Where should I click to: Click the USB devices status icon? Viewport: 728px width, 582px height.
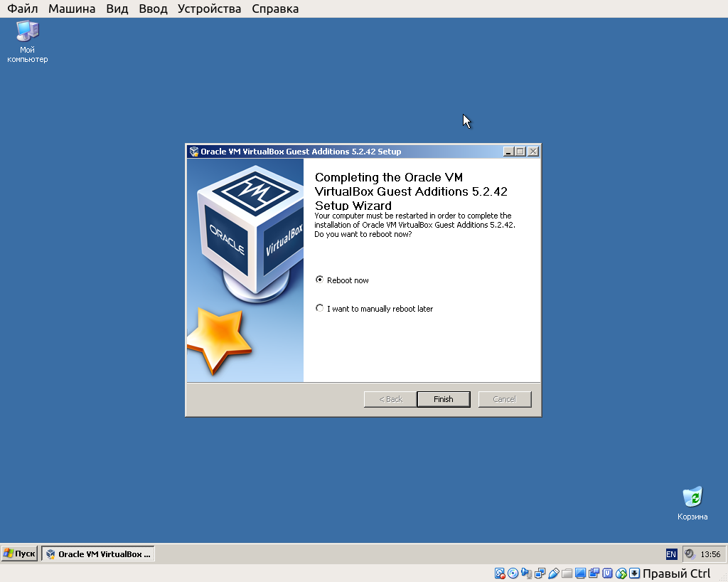[x=553, y=573]
